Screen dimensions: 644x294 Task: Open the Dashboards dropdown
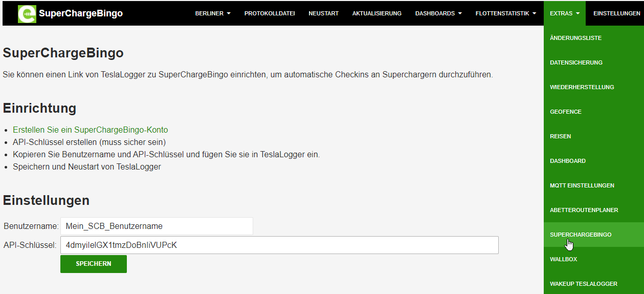tap(438, 13)
